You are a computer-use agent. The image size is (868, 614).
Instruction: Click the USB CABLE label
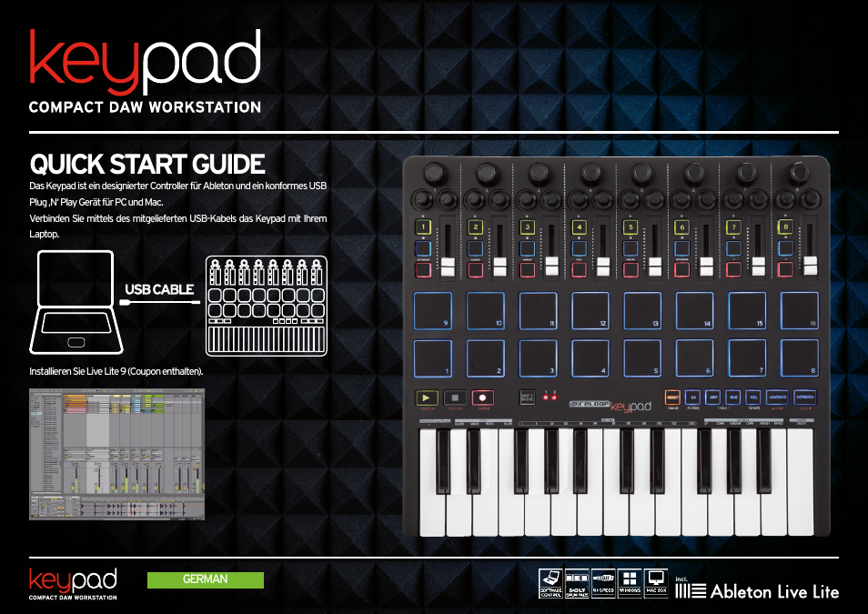click(x=159, y=289)
